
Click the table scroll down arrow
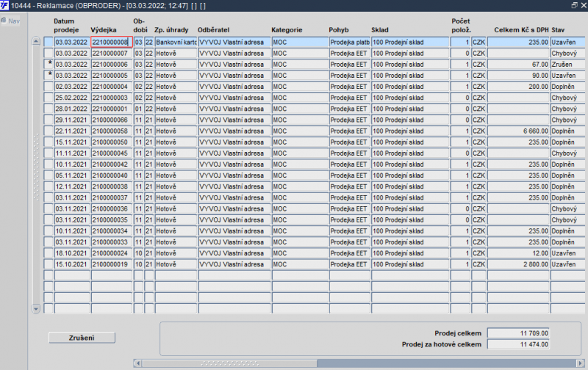click(x=36, y=309)
